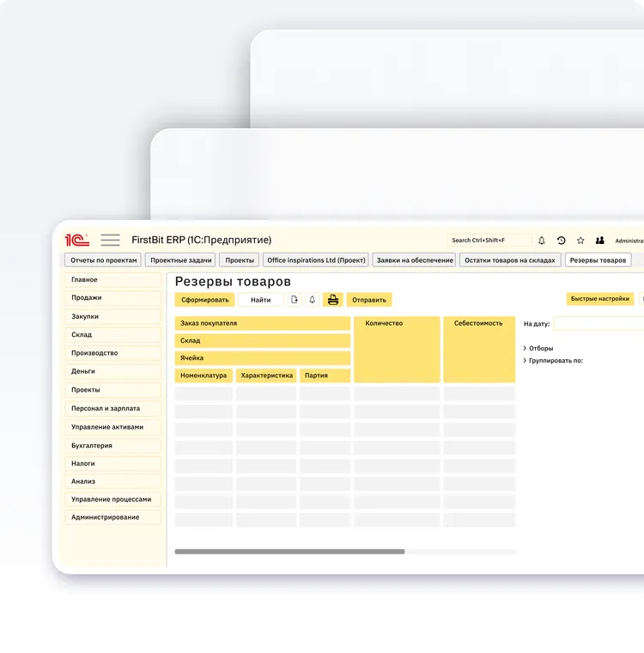Open Бухгалтерия section in sidebar
This screenshot has width=644, height=653.
coord(112,446)
